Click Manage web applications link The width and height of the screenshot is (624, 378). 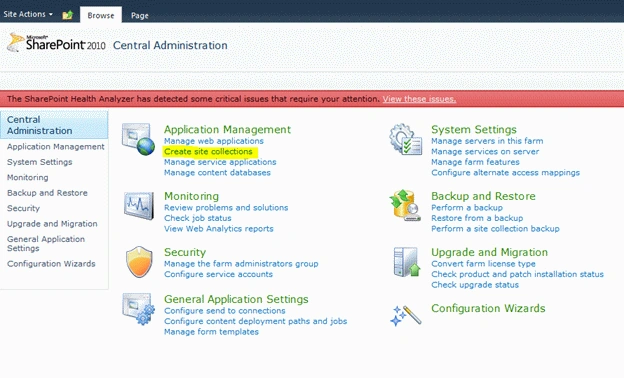pyautogui.click(x=214, y=141)
